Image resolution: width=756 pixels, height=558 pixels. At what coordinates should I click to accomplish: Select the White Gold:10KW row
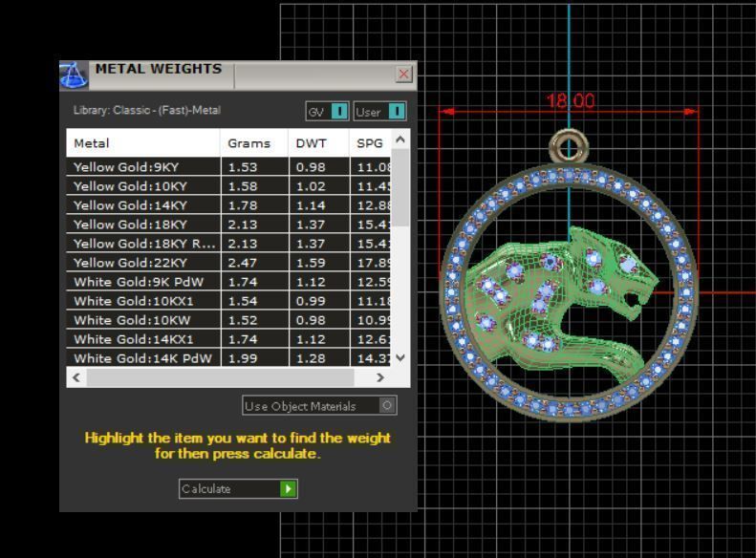point(229,320)
